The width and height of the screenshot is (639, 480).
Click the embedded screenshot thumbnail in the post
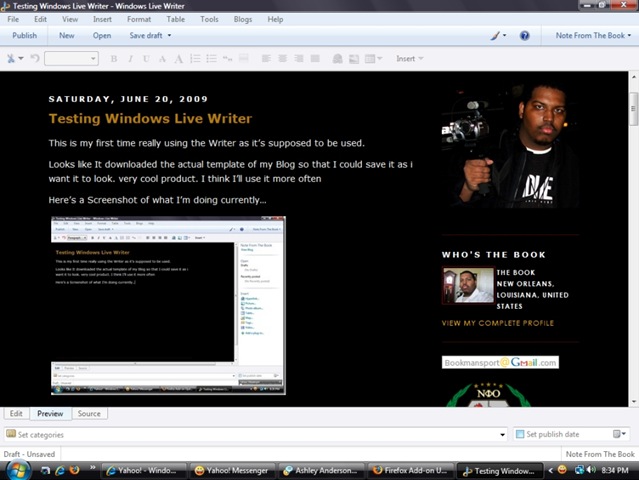pos(168,305)
